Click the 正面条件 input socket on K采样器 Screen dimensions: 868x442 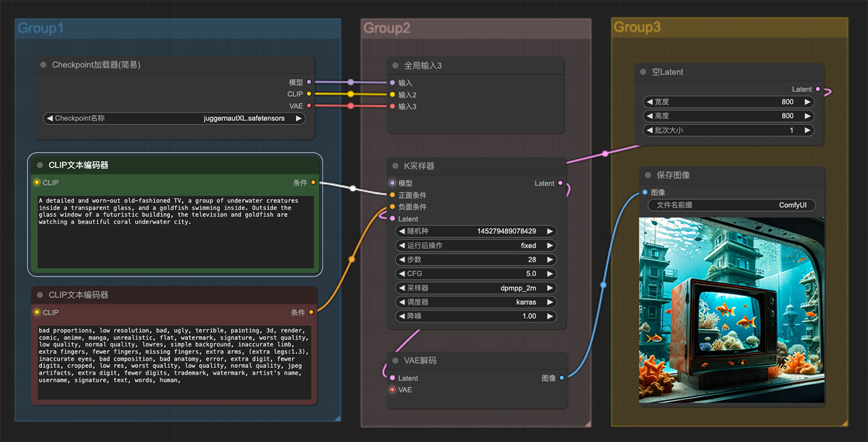(392, 195)
